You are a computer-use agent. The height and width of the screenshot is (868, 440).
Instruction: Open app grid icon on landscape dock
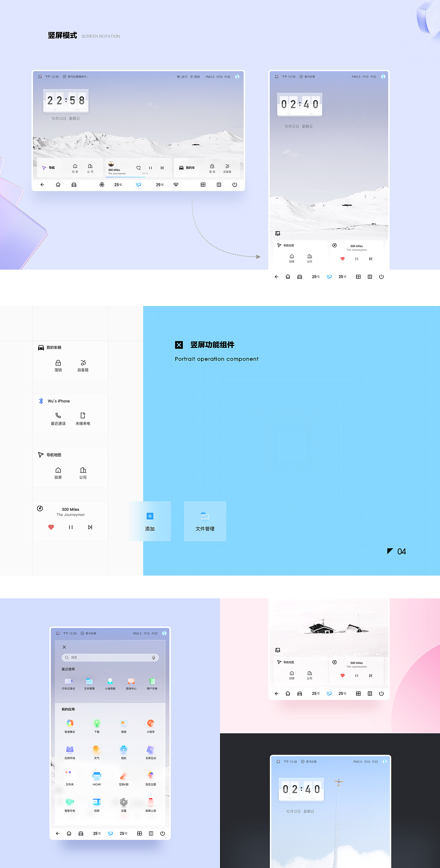(x=203, y=185)
